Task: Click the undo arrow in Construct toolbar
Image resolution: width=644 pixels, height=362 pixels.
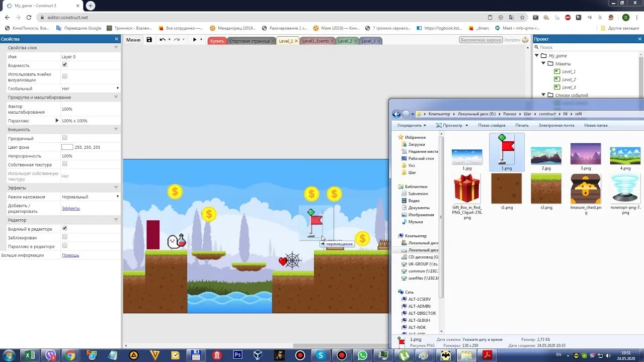Action: click(x=162, y=40)
